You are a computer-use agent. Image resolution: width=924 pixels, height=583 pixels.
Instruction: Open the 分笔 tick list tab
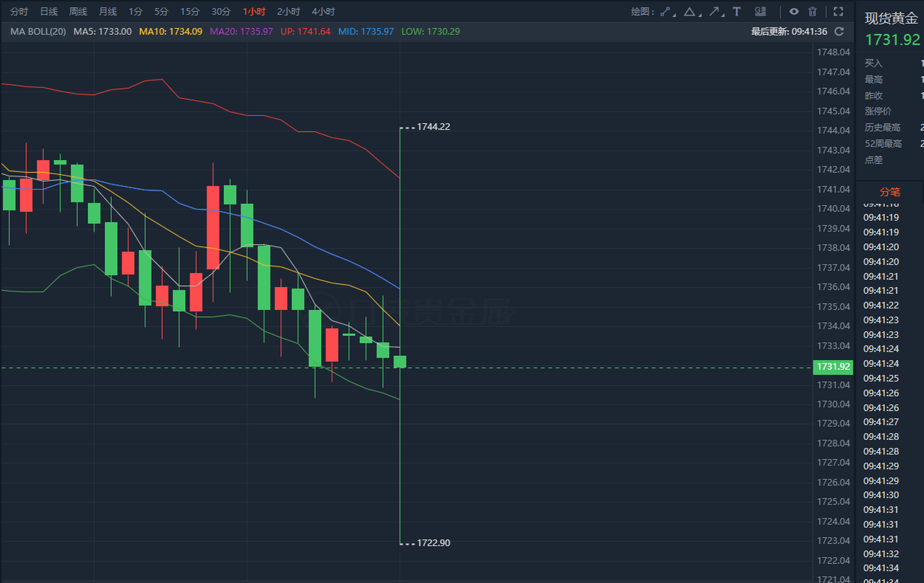click(890, 192)
